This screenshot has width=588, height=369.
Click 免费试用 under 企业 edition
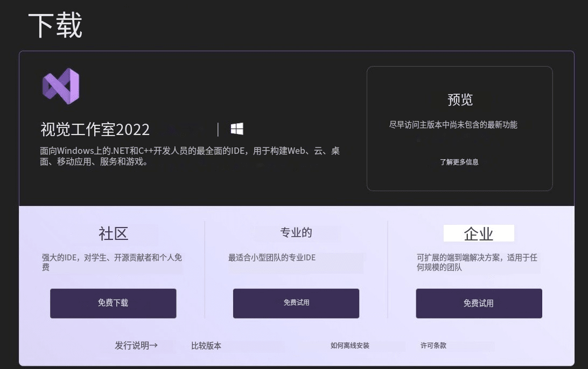(479, 303)
